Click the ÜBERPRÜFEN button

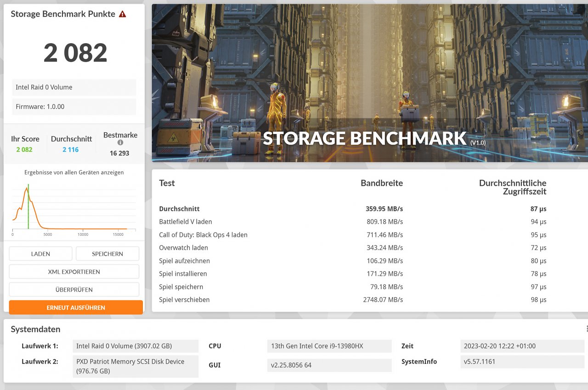click(74, 290)
